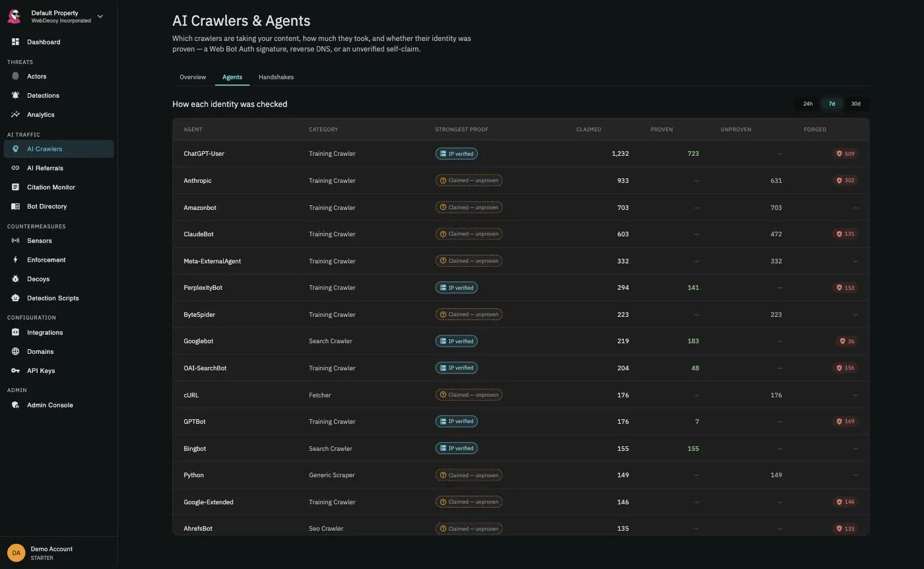Click the AhrefsBot agent name

point(198,529)
